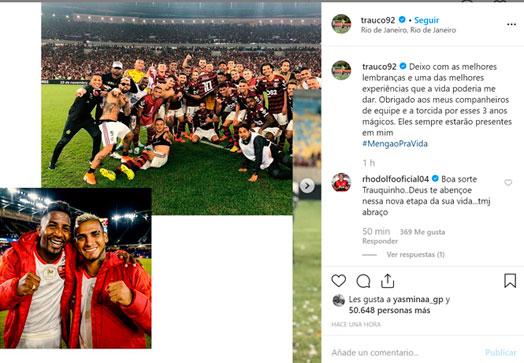Open comments via speech bubble icon
Viewport: 524px width, 363px height.
click(363, 281)
